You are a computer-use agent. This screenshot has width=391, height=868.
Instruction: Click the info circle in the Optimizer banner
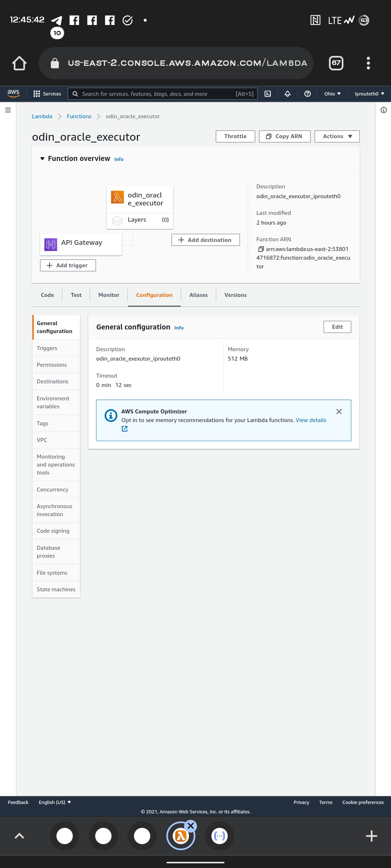click(111, 416)
